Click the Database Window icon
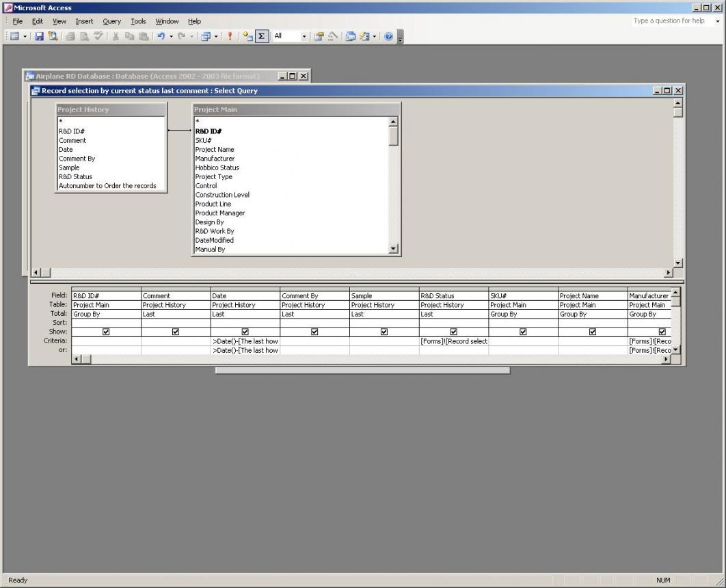This screenshot has width=726, height=588. (x=351, y=36)
